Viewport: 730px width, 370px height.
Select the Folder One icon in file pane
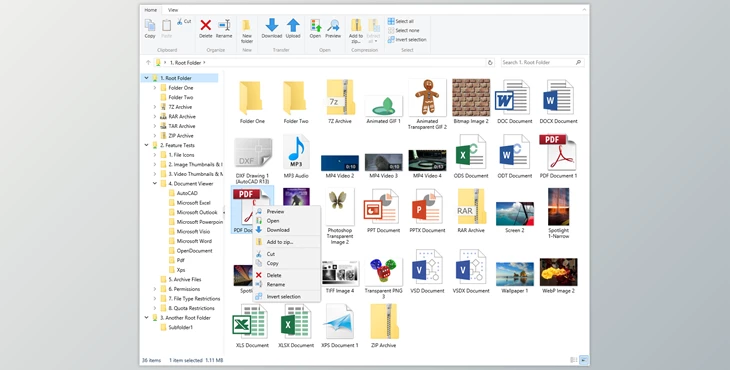(252, 98)
